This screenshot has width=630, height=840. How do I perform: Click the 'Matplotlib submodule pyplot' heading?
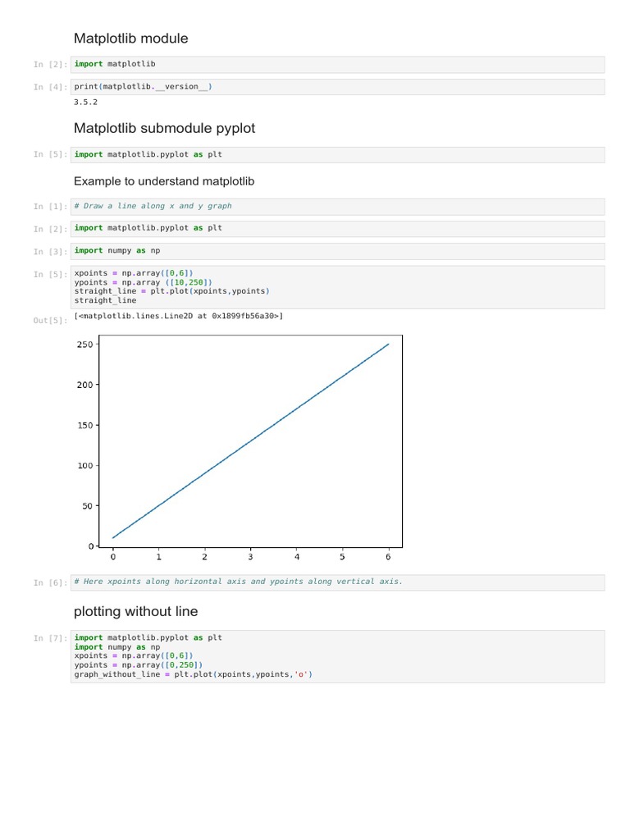[x=164, y=129]
